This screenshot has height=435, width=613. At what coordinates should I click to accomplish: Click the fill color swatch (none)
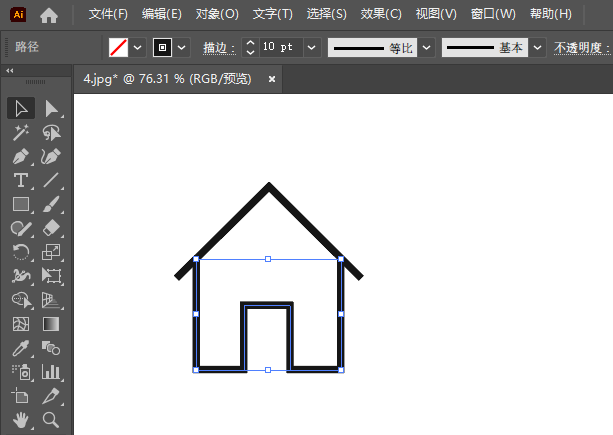[118, 48]
